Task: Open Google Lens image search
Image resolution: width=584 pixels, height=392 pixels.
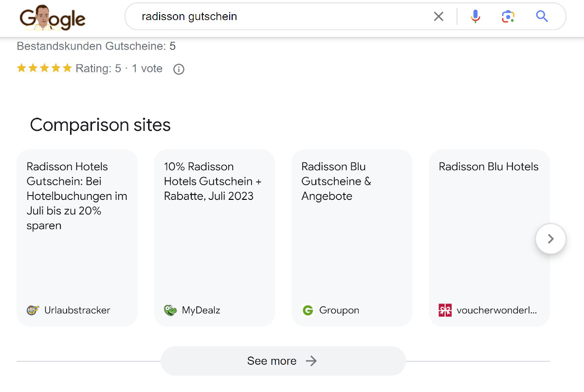Action: click(508, 16)
